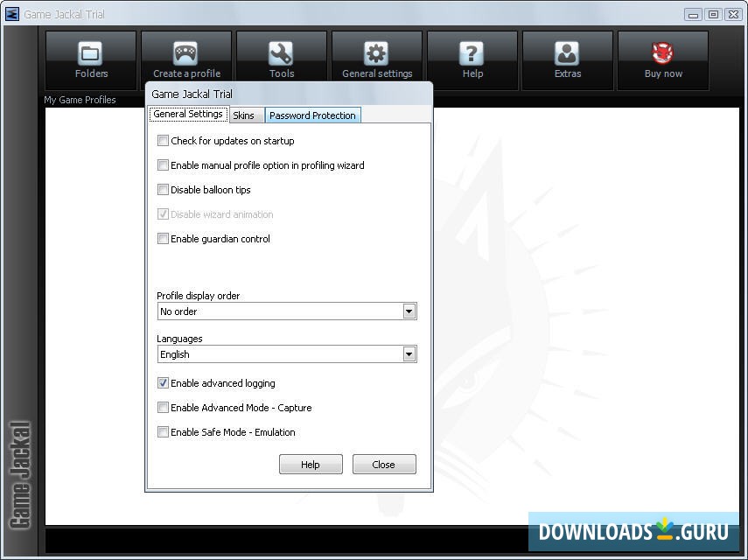Image resolution: width=748 pixels, height=560 pixels.
Task: Open the Tools wrench icon
Action: (281, 53)
